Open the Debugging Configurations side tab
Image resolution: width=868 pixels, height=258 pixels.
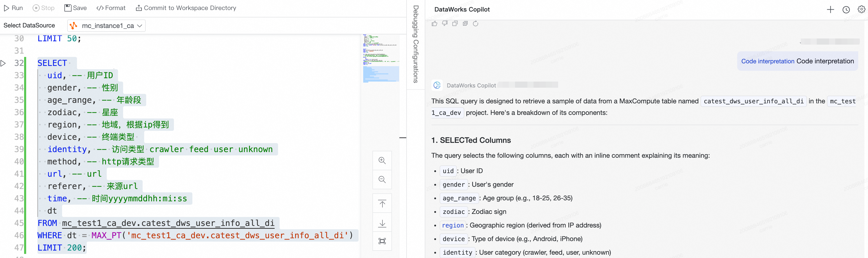(x=416, y=44)
